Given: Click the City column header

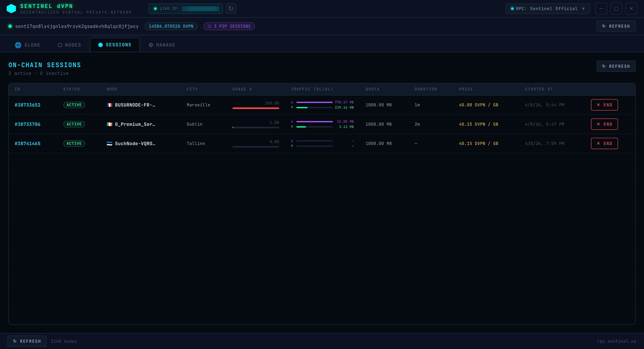Looking at the screenshot, I should coord(192,89).
